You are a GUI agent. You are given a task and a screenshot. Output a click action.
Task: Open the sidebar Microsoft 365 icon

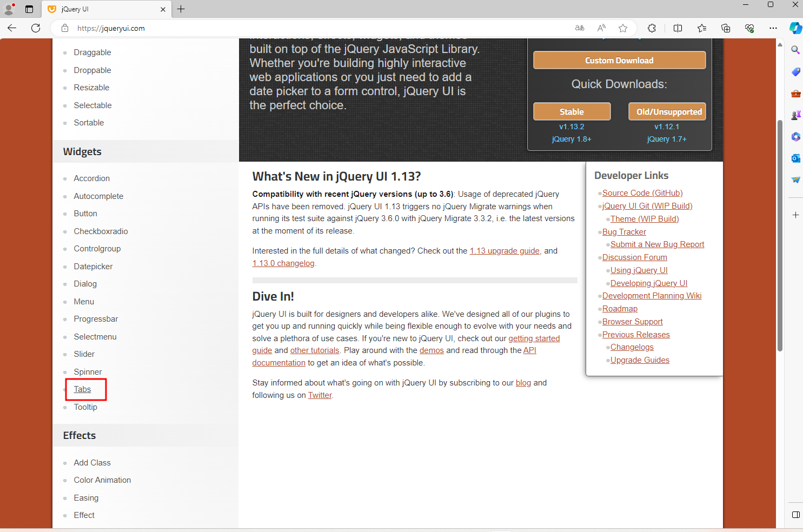point(795,137)
